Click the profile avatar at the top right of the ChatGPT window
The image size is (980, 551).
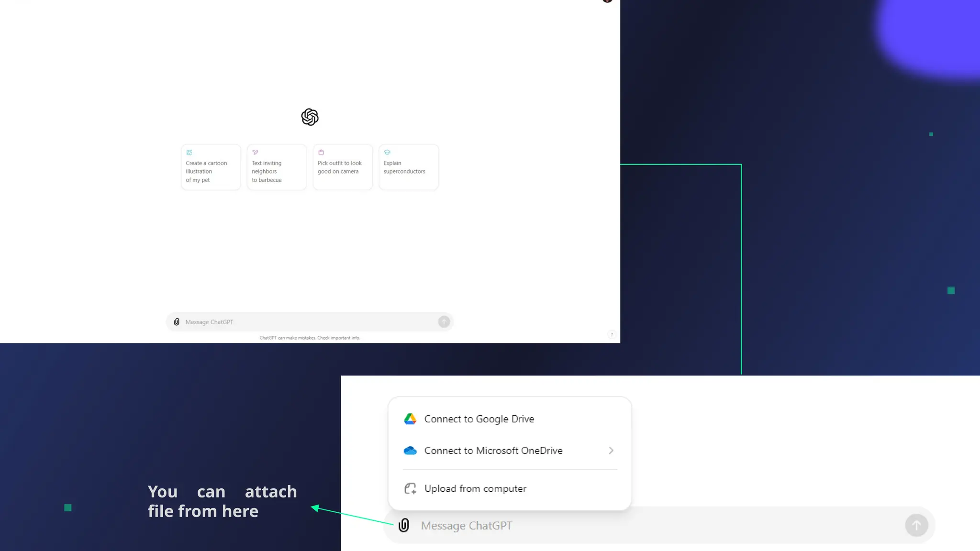pos(607,0)
